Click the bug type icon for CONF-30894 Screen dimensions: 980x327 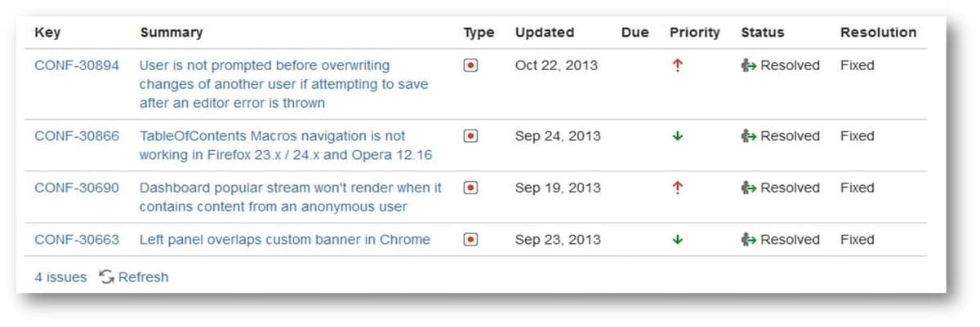coord(470,65)
